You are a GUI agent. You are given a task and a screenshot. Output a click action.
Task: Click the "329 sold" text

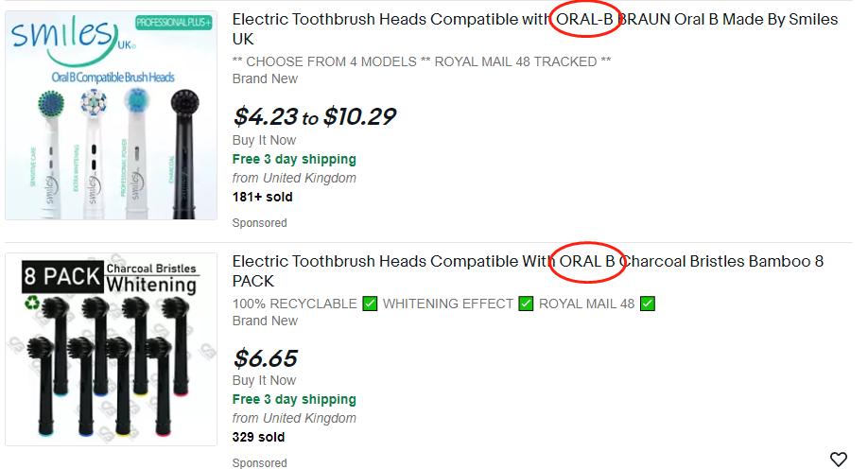(x=258, y=437)
